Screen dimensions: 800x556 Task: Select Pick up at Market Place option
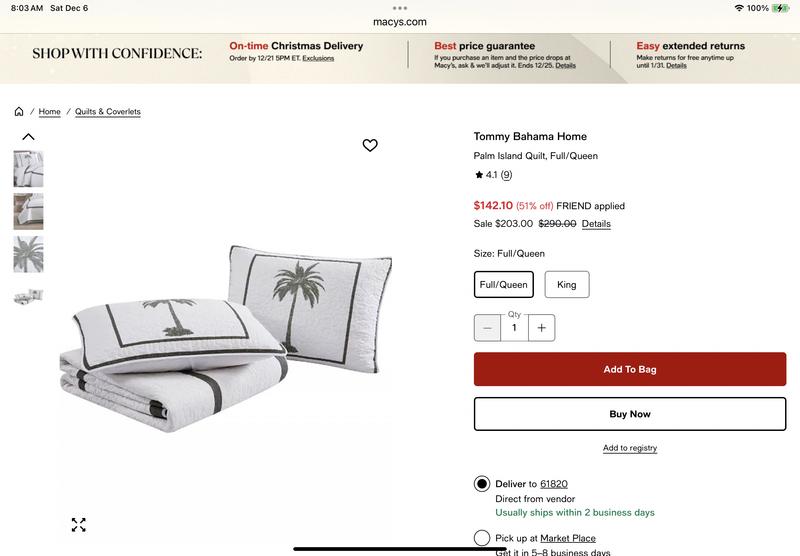(x=482, y=538)
